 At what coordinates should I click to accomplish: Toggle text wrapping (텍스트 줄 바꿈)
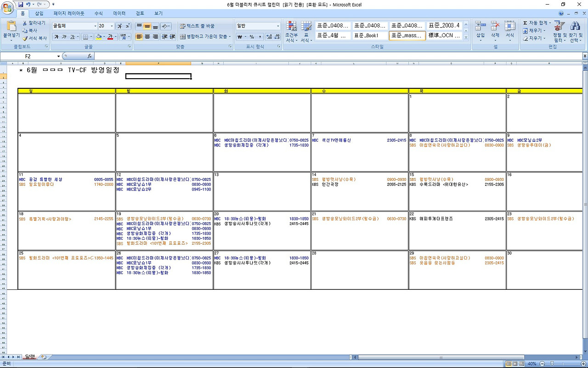tap(197, 26)
